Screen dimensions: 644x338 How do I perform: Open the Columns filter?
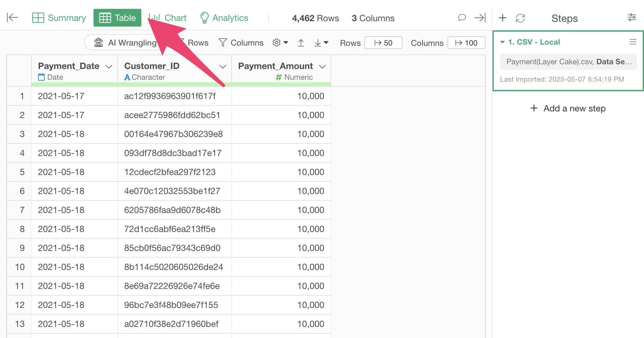click(x=241, y=43)
